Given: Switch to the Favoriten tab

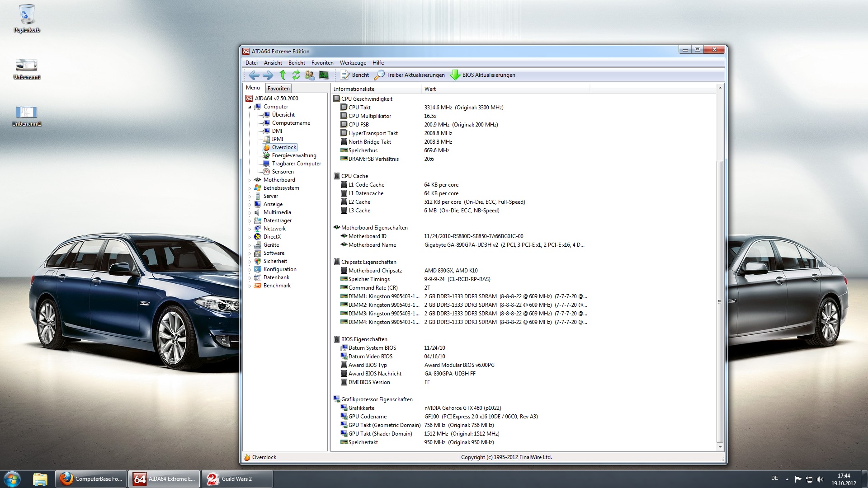Looking at the screenshot, I should [x=278, y=89].
